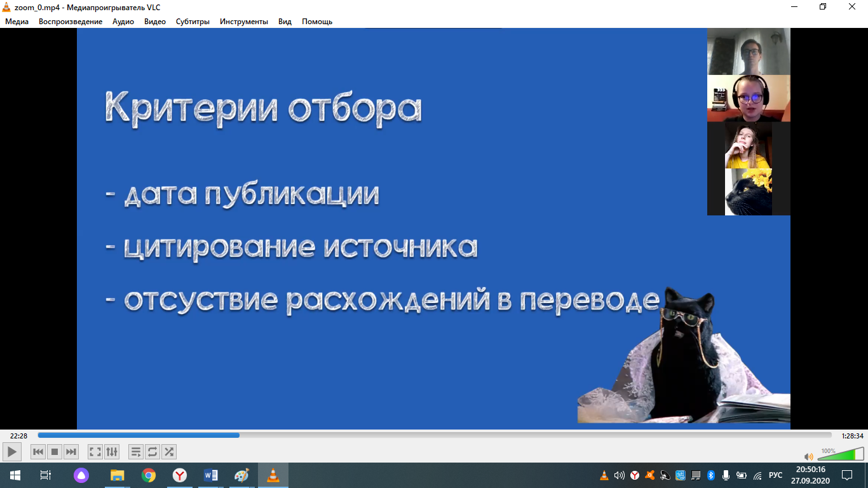Open the Windows Start menu

pyautogui.click(x=15, y=475)
